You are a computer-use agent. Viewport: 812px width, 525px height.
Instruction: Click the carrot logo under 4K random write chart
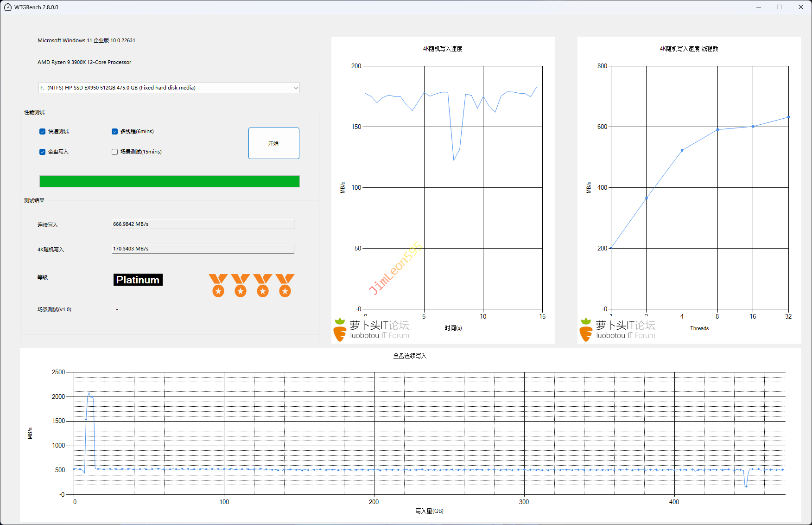(340, 330)
